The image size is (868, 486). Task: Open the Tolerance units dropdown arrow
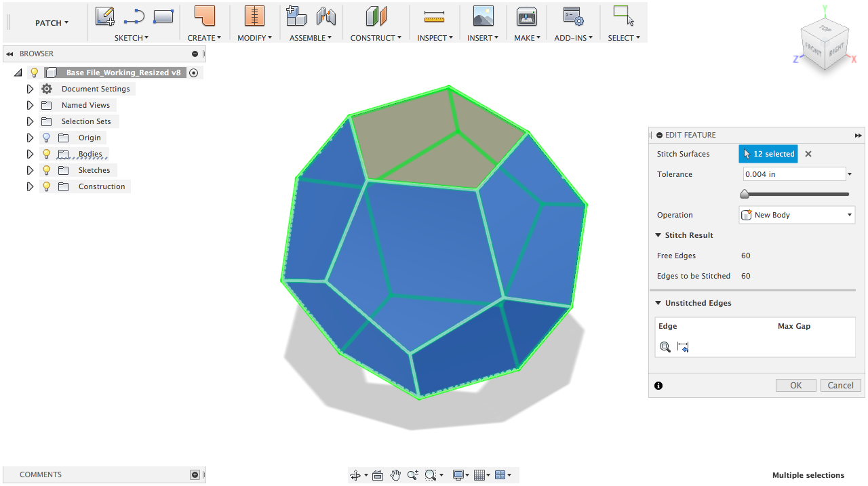[850, 174]
